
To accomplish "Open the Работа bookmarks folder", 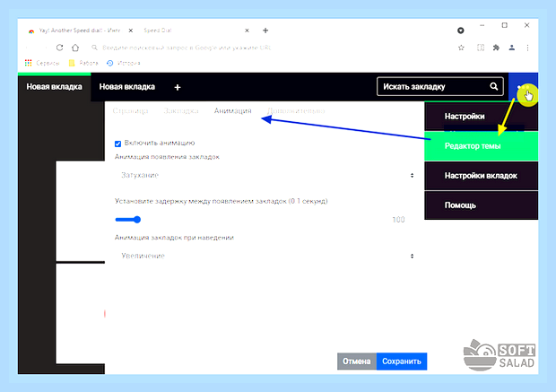I will (x=83, y=63).
